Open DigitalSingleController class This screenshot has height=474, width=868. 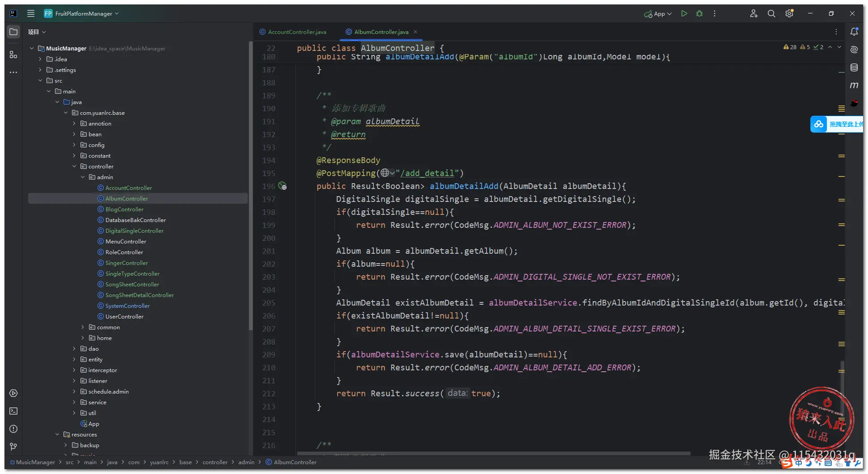[135, 231]
